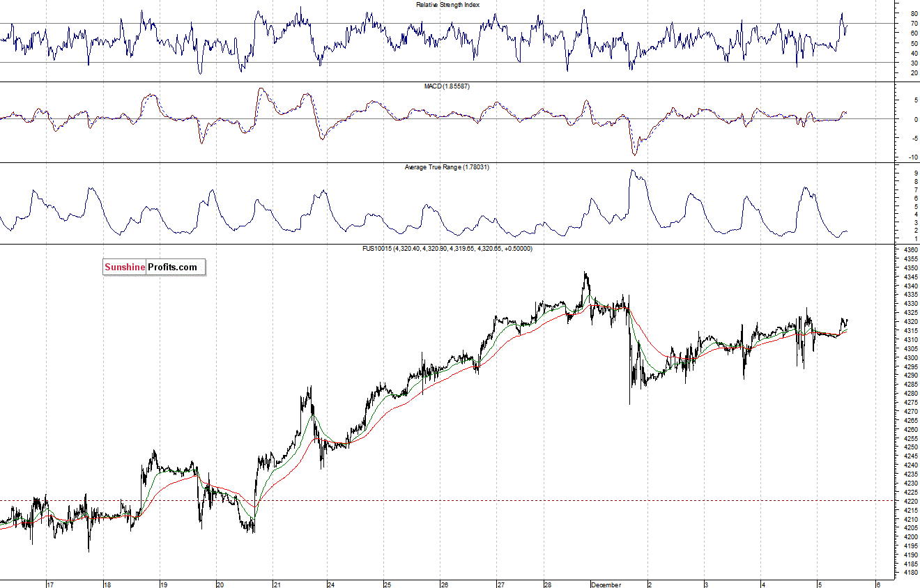Image resolution: width=920 pixels, height=588 pixels.
Task: Select the FUS10015 price chart title
Action: pos(448,249)
